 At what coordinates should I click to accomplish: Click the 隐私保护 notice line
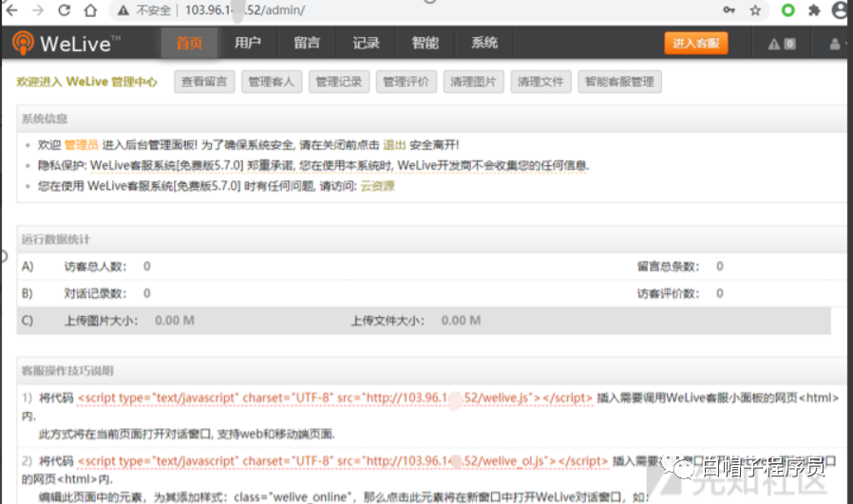coord(313,166)
